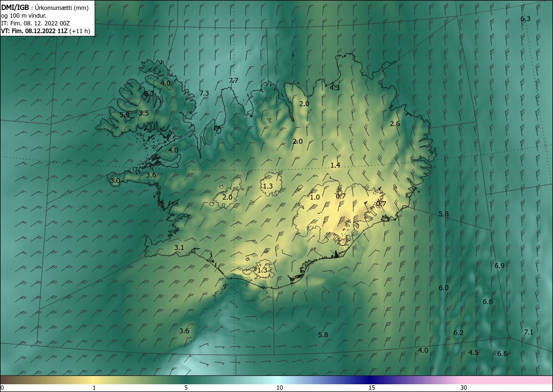Click the 1.4 value in central Iceland

point(335,165)
